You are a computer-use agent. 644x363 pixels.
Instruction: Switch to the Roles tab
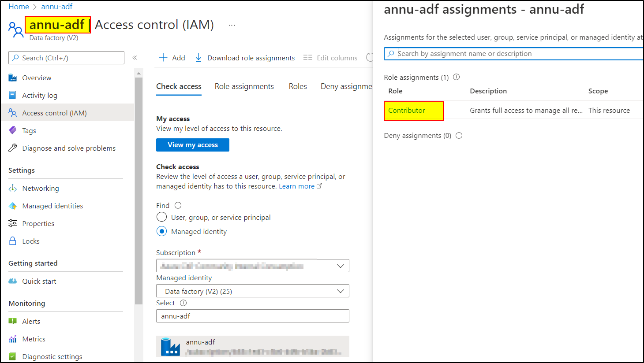pos(298,86)
